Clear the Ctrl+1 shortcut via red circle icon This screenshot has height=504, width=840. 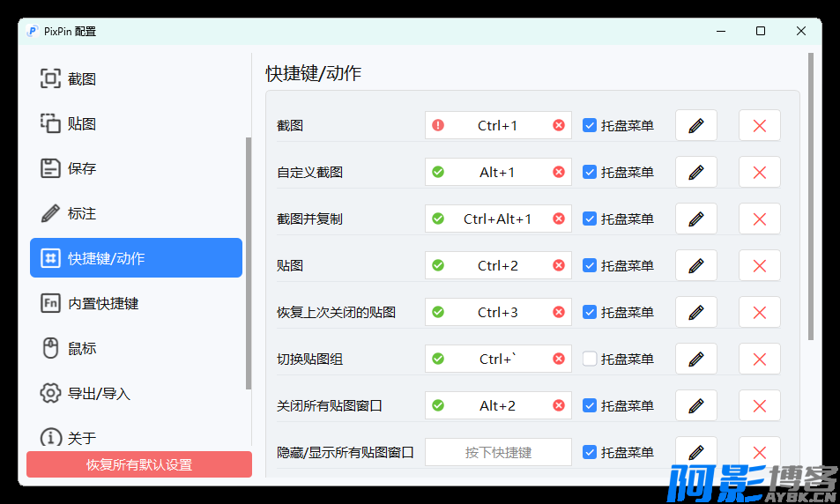559,126
